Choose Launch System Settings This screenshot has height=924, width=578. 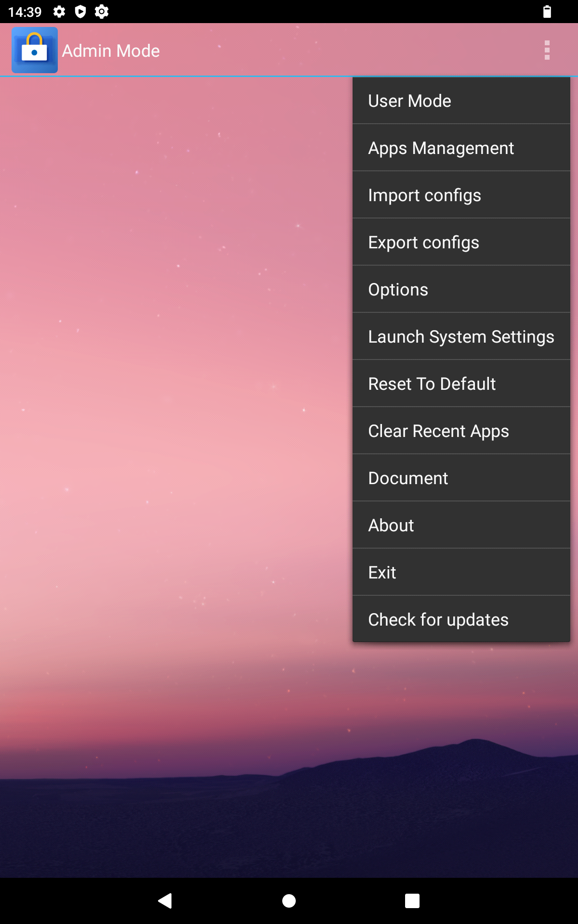coord(461,337)
